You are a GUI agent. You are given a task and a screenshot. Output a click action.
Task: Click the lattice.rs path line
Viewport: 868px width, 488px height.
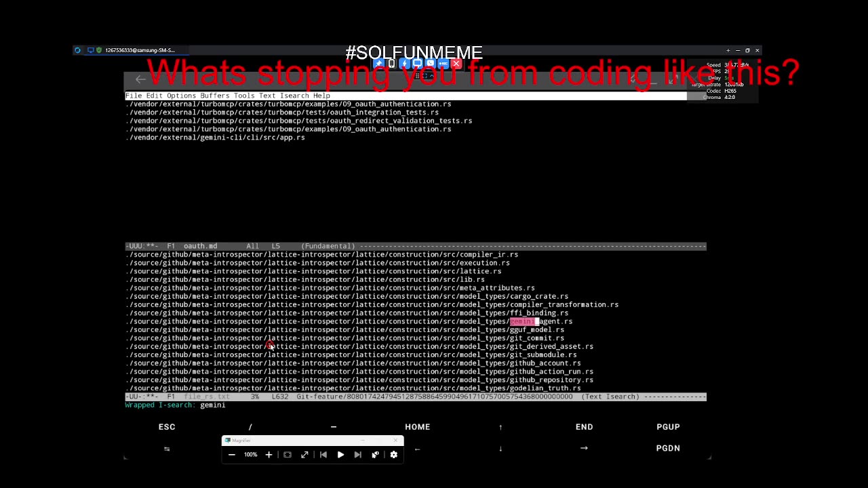point(313,271)
